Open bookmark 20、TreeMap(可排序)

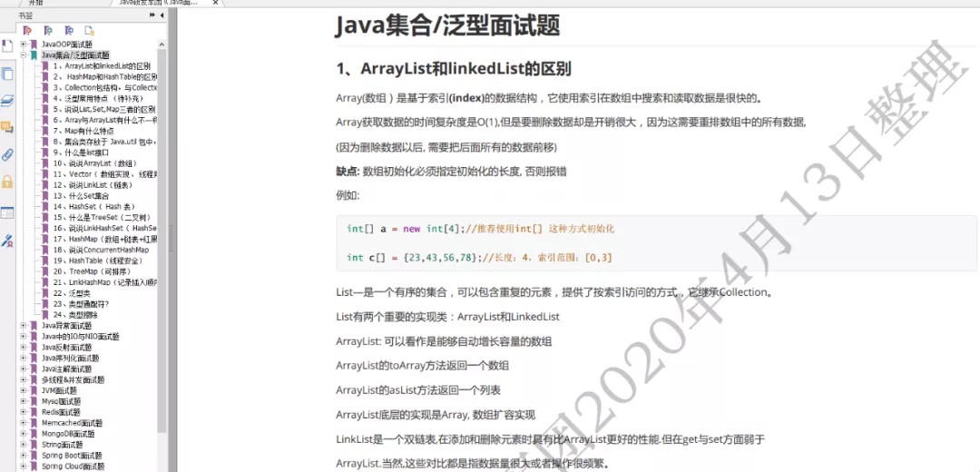(x=91, y=271)
